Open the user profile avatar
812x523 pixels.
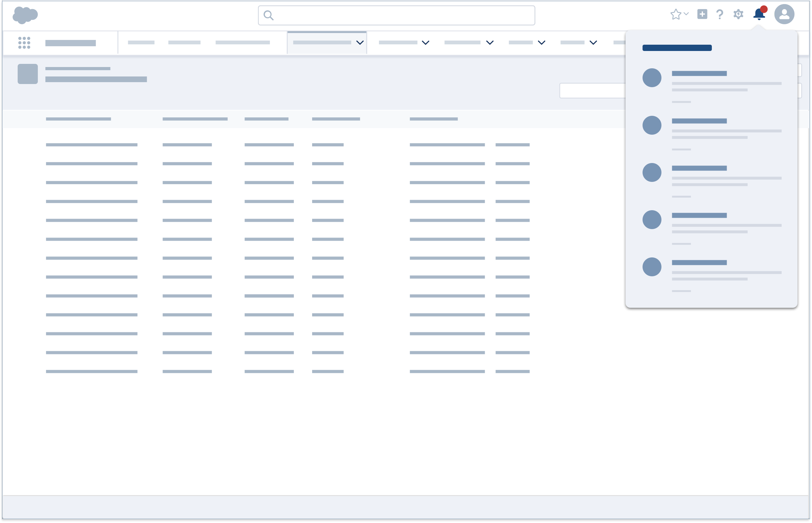[x=785, y=14]
